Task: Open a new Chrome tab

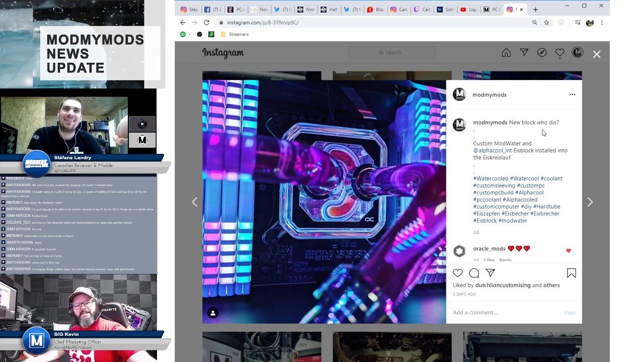Action: [x=535, y=10]
